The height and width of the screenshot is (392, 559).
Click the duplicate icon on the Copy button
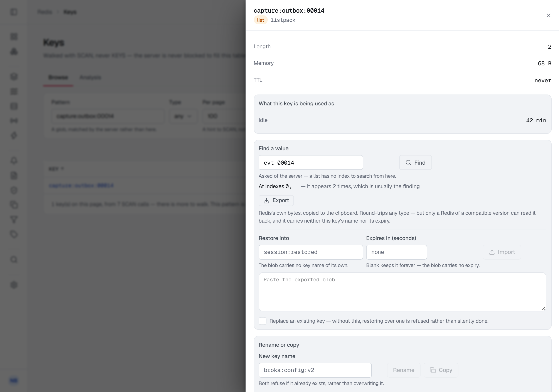click(x=433, y=370)
